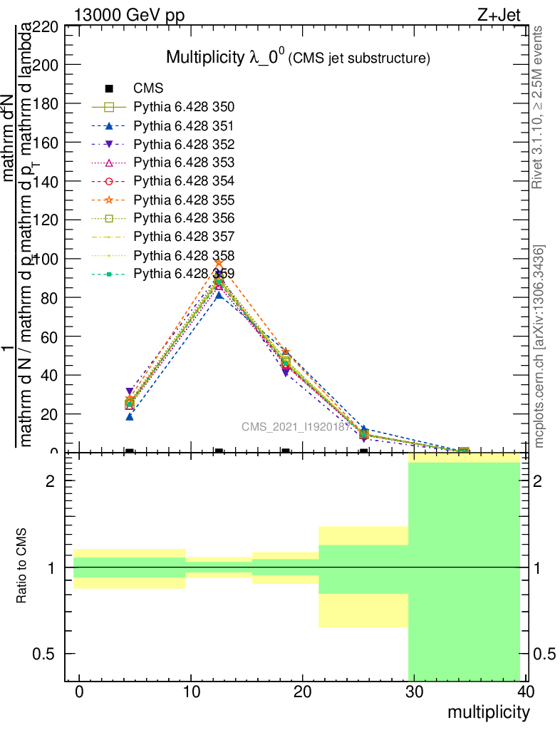Click the 'Rivet 3.1.10, ≥ 2.5M events' text
The width and height of the screenshot is (560, 730).
pos(537,107)
